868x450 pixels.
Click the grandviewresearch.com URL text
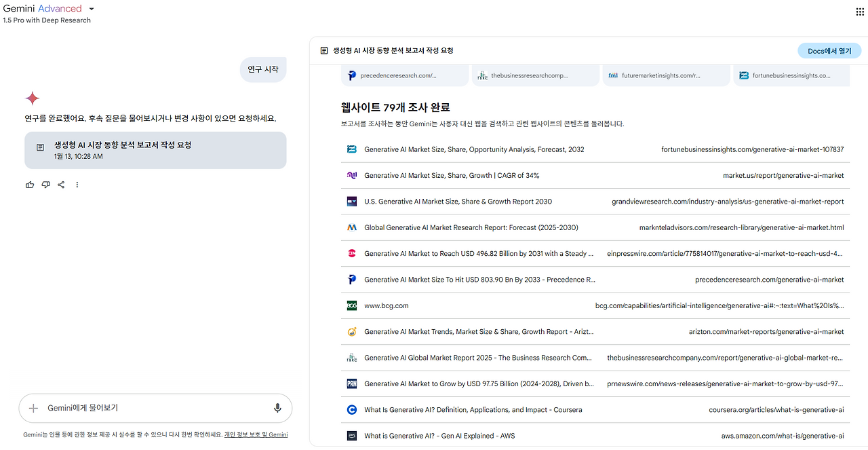[728, 202]
